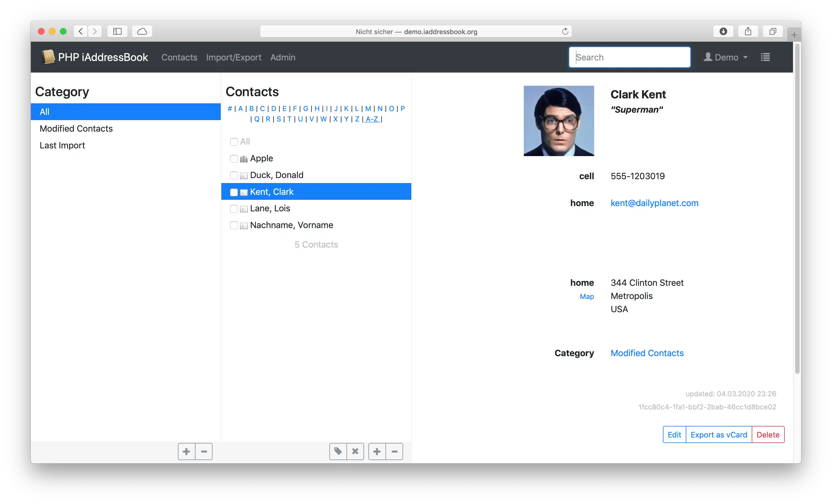The width and height of the screenshot is (832, 504).
Task: Click the picture icon beside Lane, Lois
Action: pos(244,209)
